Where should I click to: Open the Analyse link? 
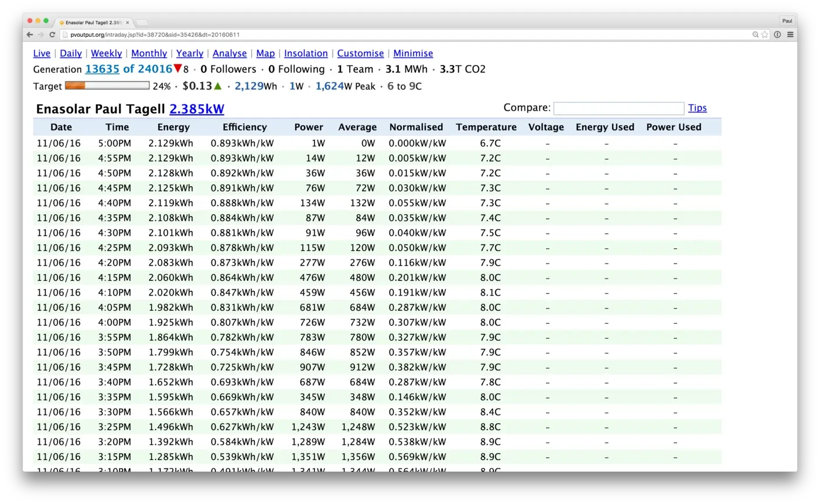[x=230, y=53]
